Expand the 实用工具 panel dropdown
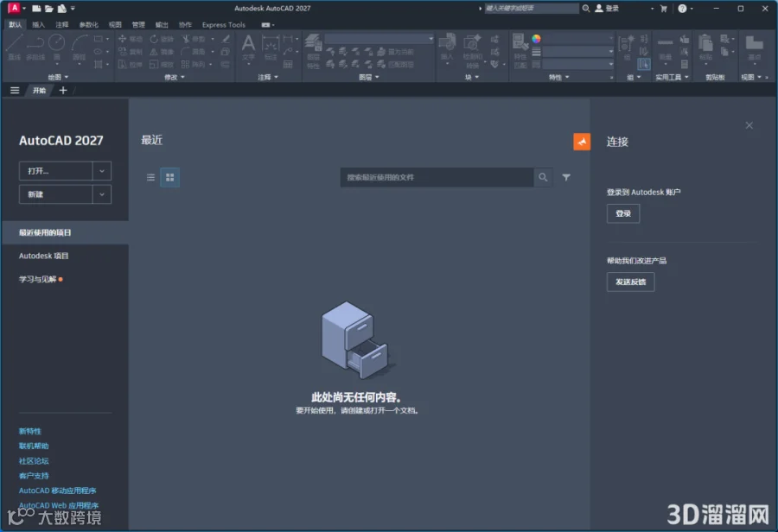778x532 pixels. 673,77
